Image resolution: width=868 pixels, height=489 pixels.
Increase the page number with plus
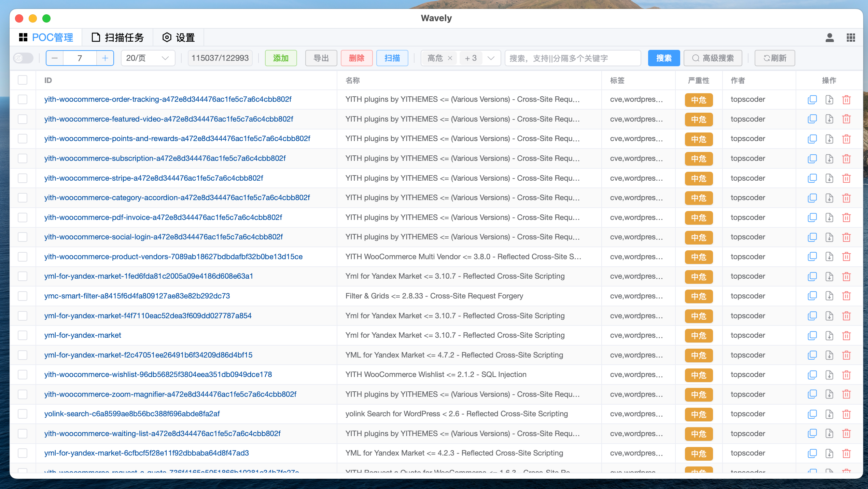[105, 58]
